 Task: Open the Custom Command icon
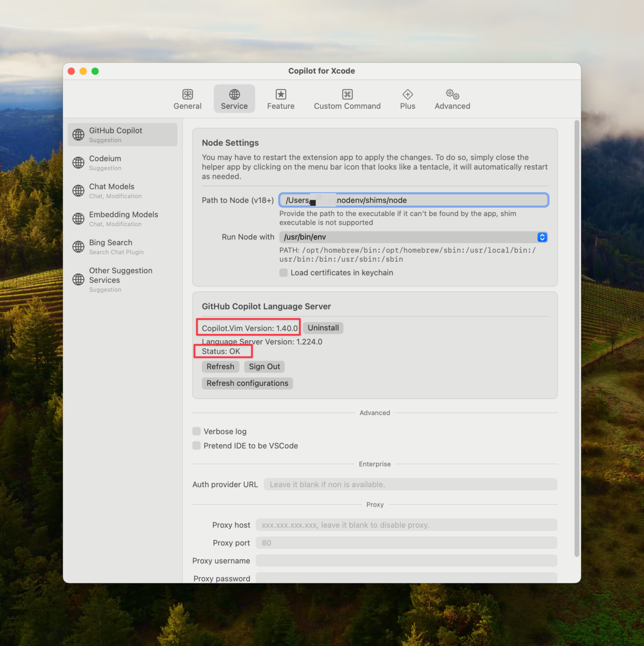(347, 94)
